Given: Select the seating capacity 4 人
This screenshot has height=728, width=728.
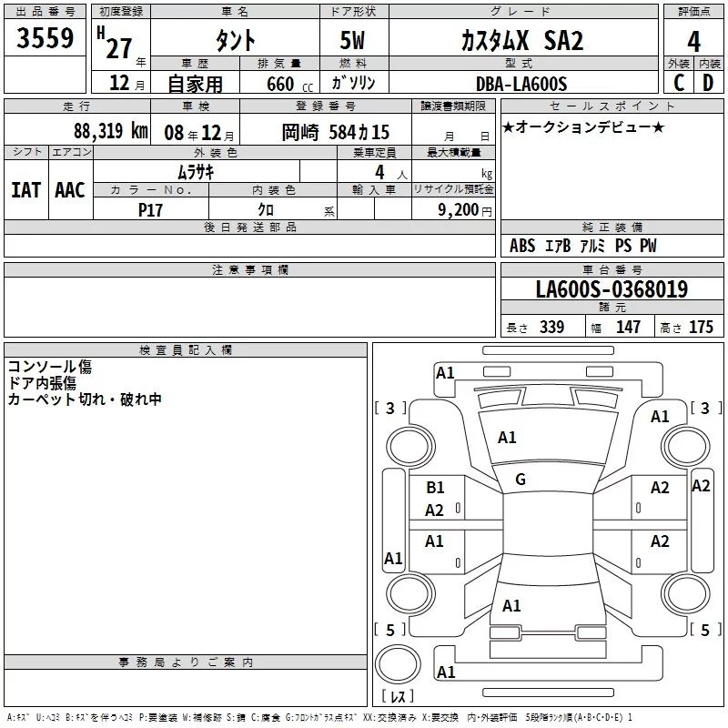Looking at the screenshot, I should point(390,172).
